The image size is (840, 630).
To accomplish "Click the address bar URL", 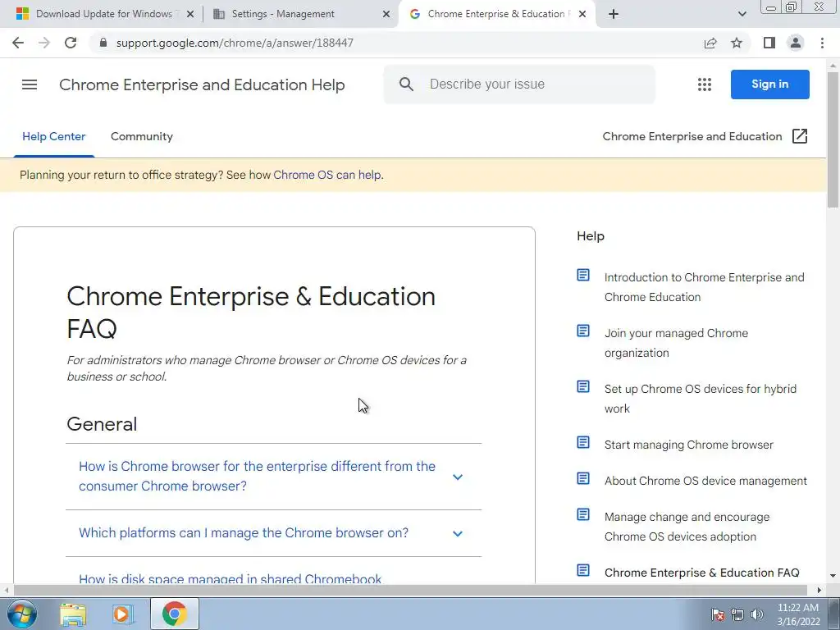I will 235,43.
